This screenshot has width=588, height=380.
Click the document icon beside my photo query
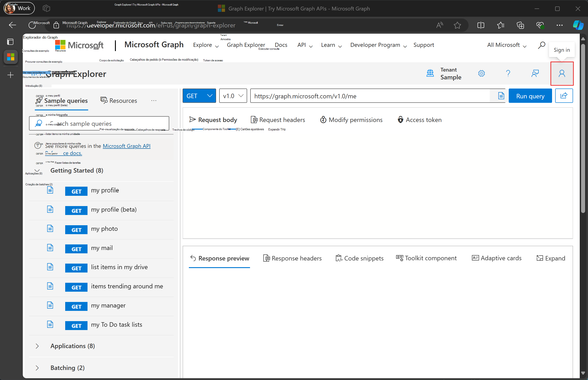(x=50, y=229)
